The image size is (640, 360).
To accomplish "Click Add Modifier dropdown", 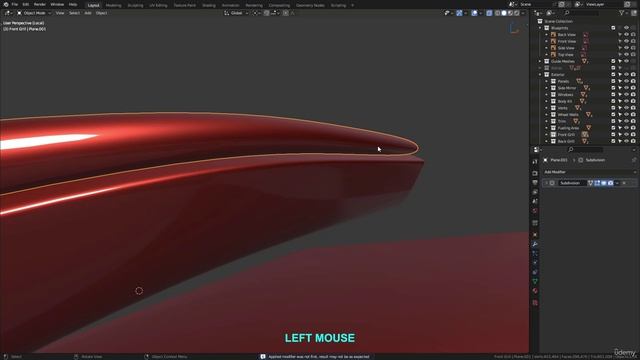I will point(590,172).
